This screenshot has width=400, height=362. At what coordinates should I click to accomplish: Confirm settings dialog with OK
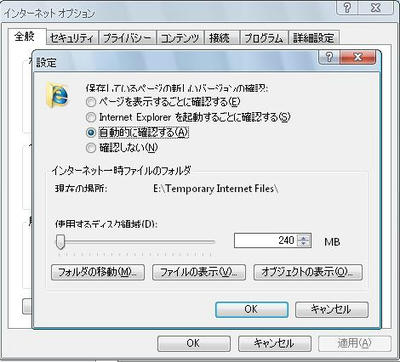click(251, 309)
